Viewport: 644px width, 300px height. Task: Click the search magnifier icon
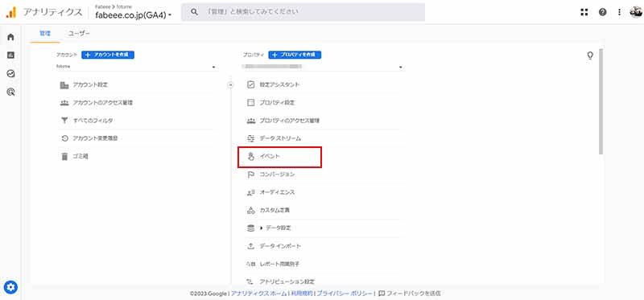[194, 12]
